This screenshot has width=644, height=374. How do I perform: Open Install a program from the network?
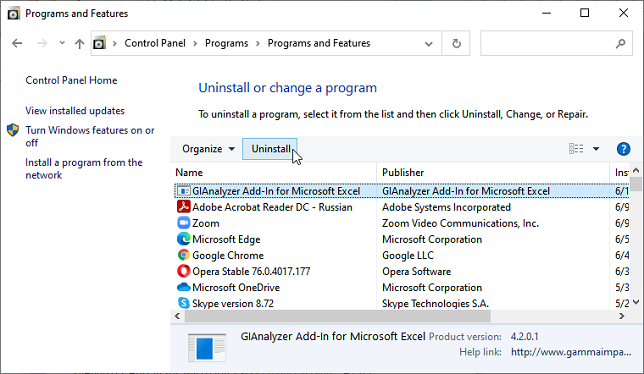click(84, 169)
